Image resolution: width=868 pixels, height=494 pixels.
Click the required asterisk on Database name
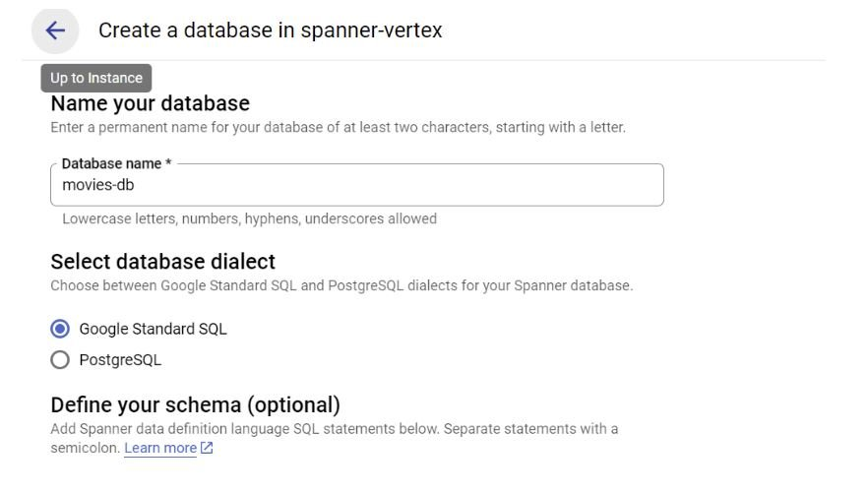point(168,163)
